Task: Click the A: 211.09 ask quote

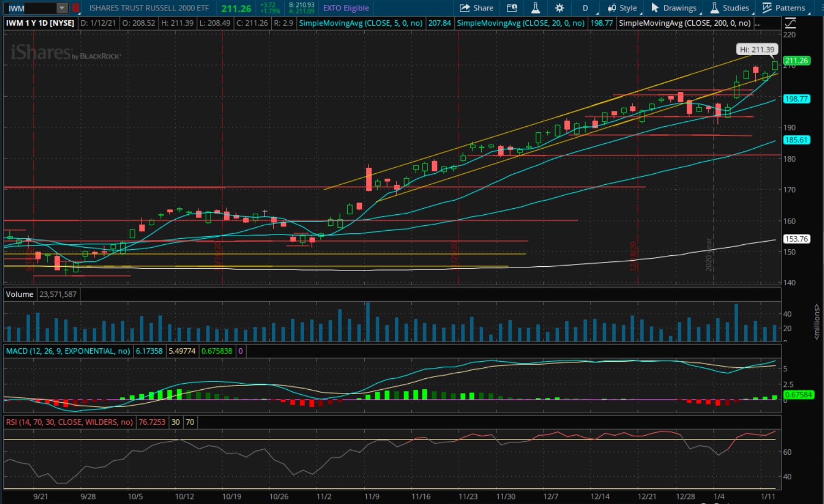Action: [x=302, y=11]
